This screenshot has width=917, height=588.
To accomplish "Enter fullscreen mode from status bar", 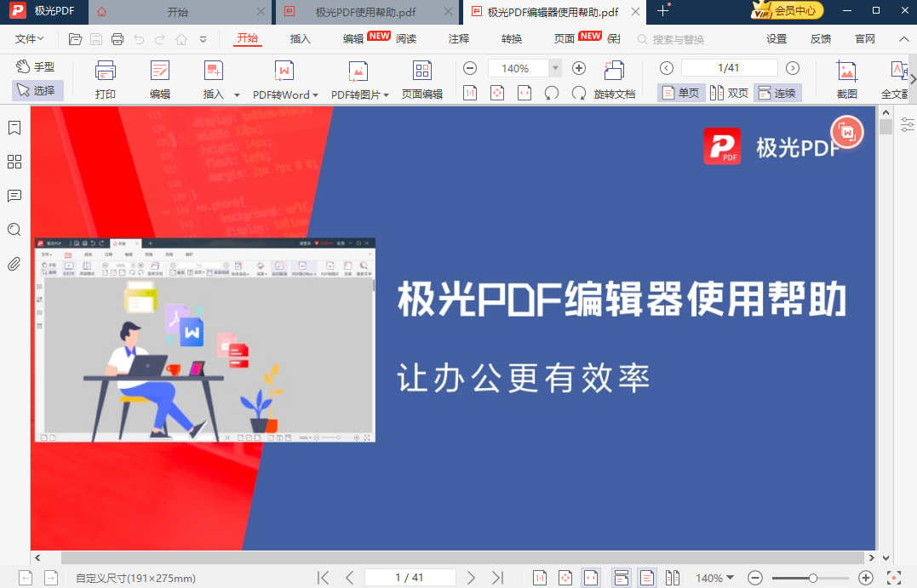I will tap(894, 578).
